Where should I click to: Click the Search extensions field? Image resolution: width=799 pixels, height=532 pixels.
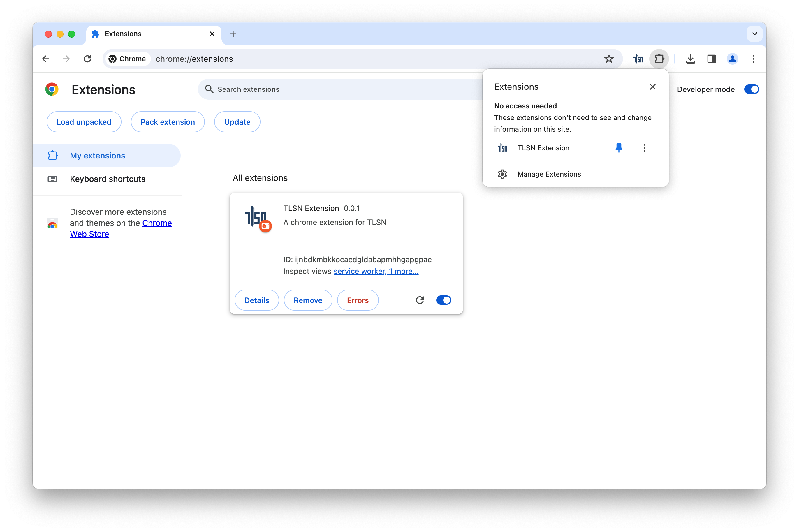(x=339, y=89)
